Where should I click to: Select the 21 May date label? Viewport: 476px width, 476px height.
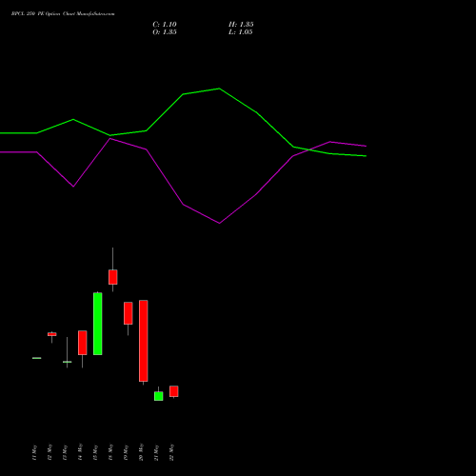point(156,452)
